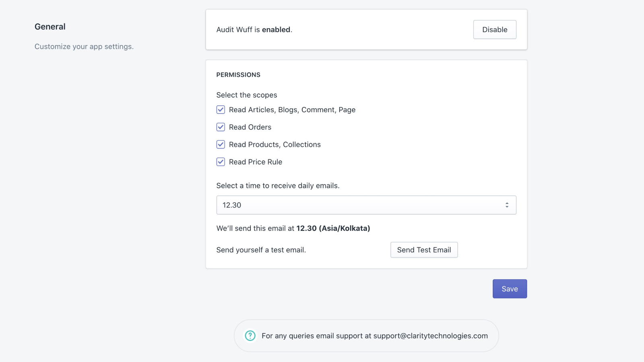Uncheck the Read Orders checkbox
The image size is (644, 362).
click(221, 127)
